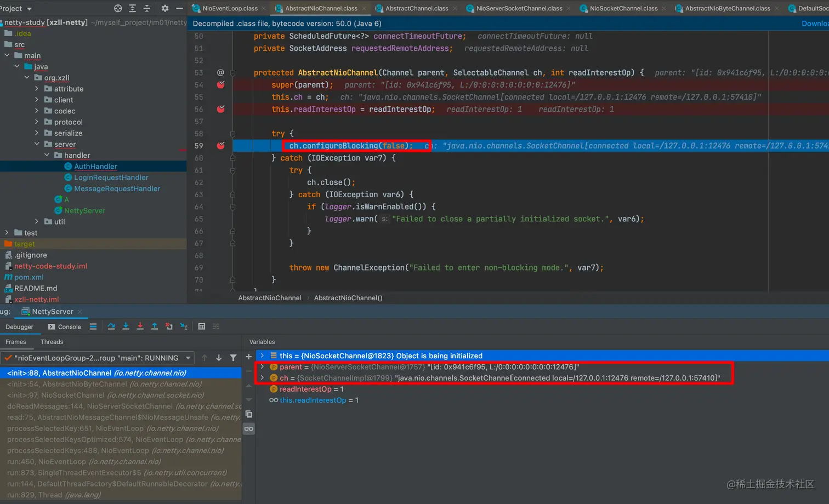The width and height of the screenshot is (829, 504).
Task: Click the Drop Frame debugger button
Action: click(169, 327)
